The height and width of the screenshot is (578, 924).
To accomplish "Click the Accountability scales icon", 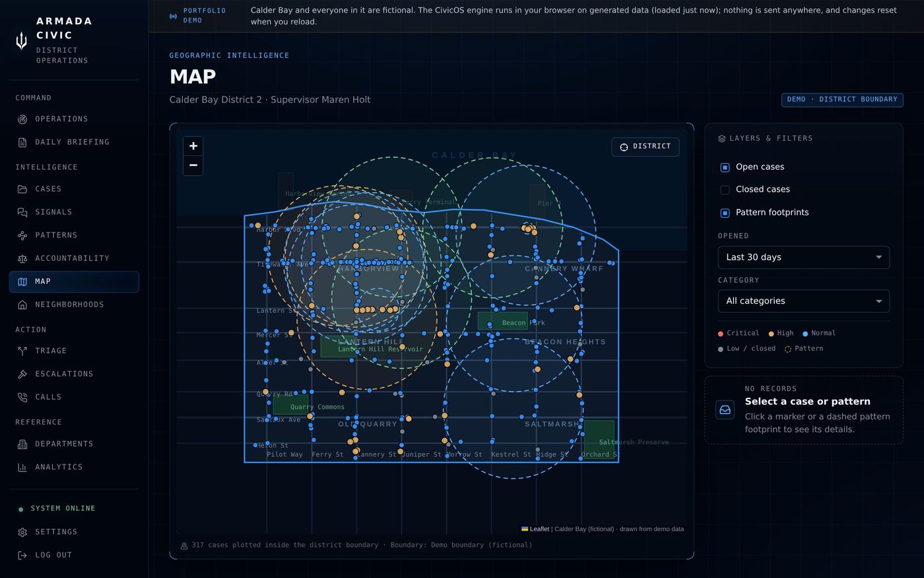I will click(22, 258).
